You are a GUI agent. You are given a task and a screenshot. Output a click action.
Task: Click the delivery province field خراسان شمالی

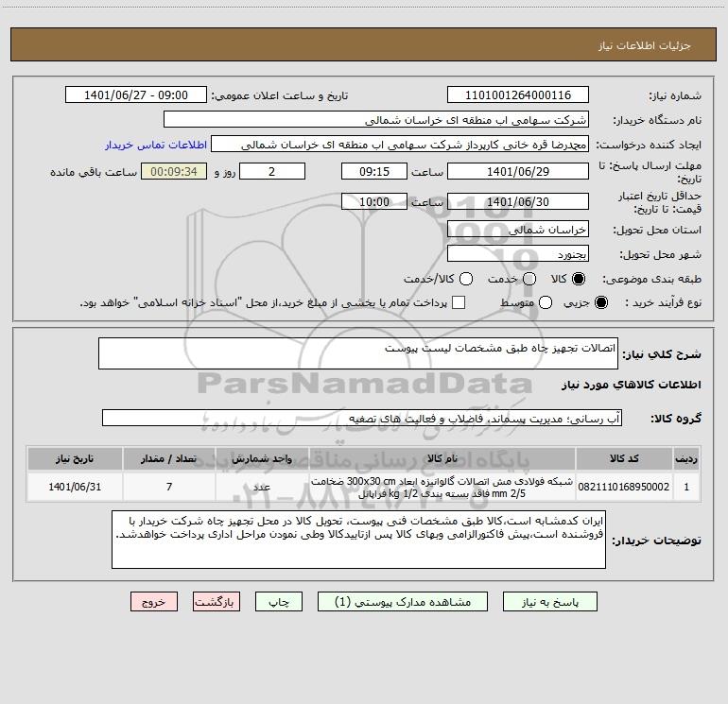click(518, 230)
